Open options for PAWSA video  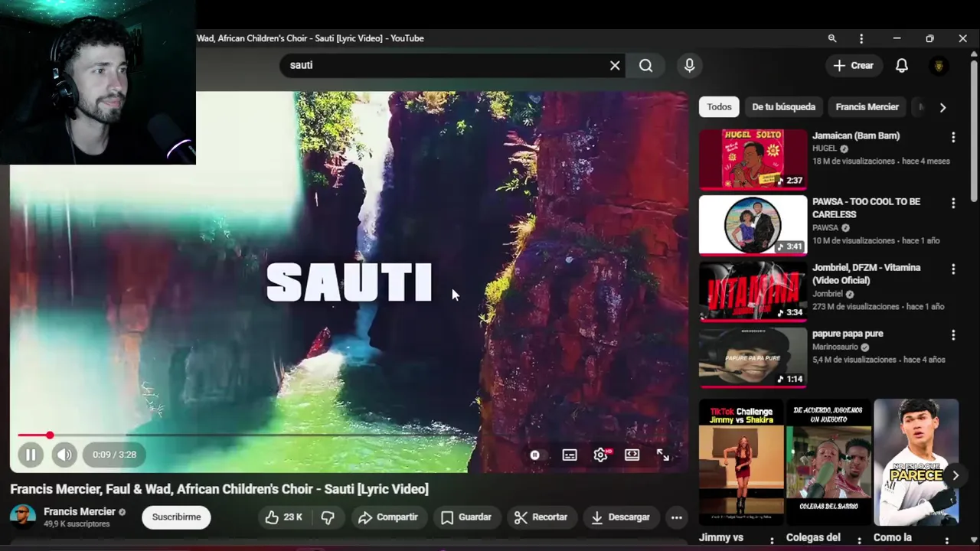tap(953, 203)
